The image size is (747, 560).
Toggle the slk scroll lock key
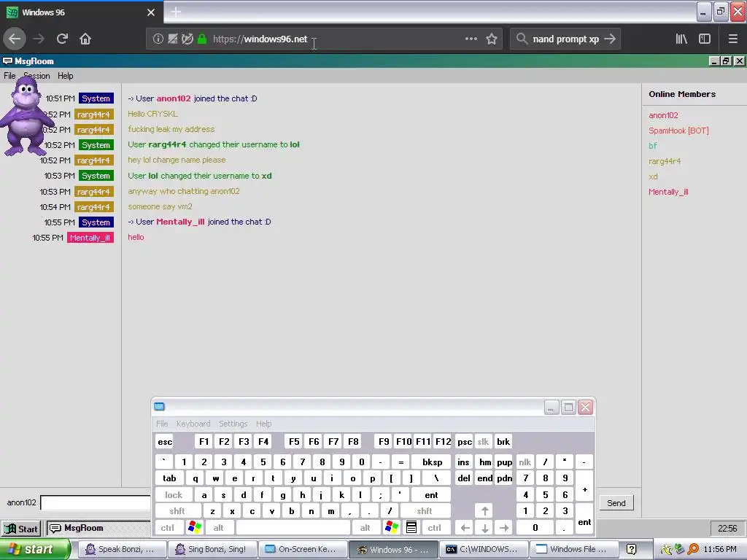[x=483, y=441]
